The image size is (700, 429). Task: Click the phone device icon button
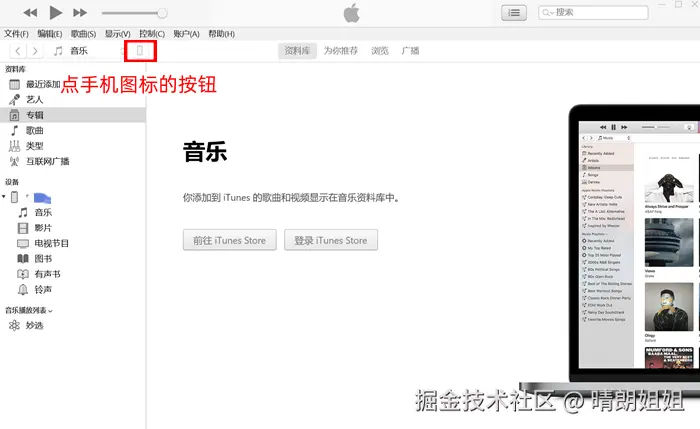coord(140,51)
